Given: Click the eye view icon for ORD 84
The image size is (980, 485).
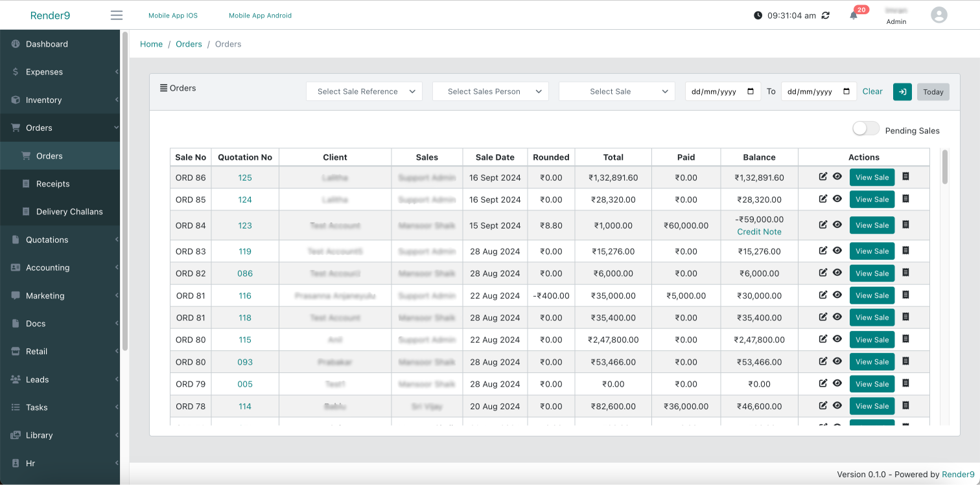Looking at the screenshot, I should pyautogui.click(x=837, y=225).
